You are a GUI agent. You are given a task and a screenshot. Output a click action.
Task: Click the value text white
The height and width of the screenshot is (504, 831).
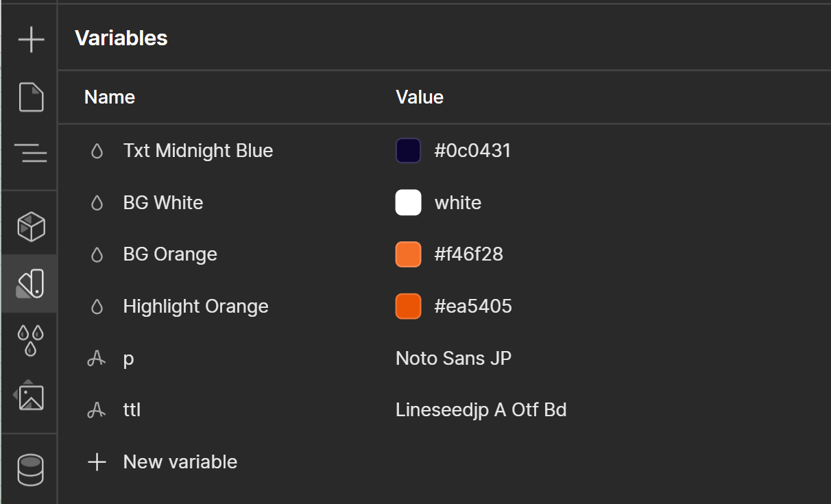[458, 203]
